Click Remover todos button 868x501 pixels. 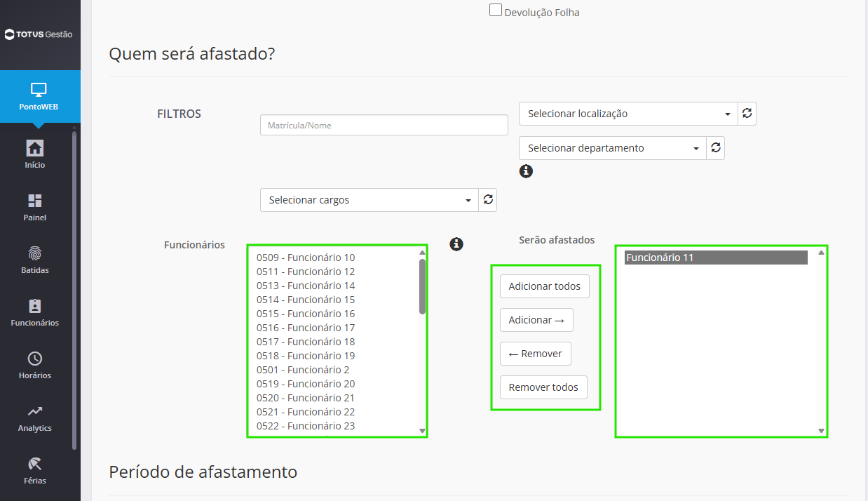pos(543,387)
